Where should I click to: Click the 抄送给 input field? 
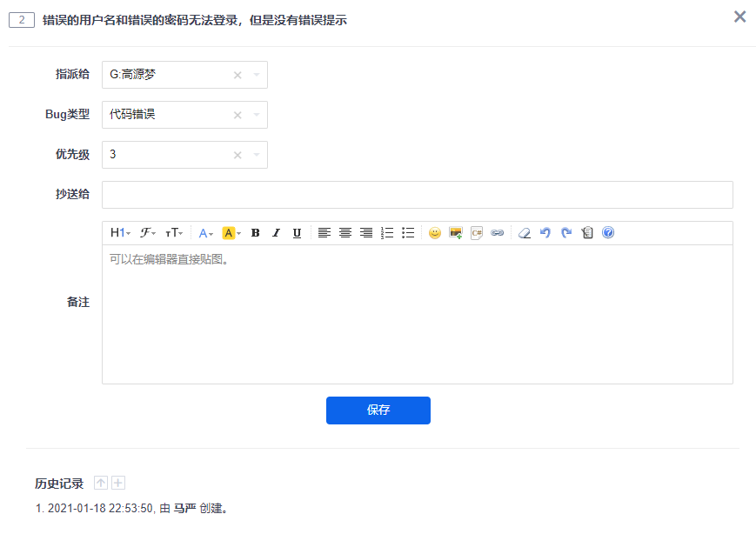coord(418,194)
